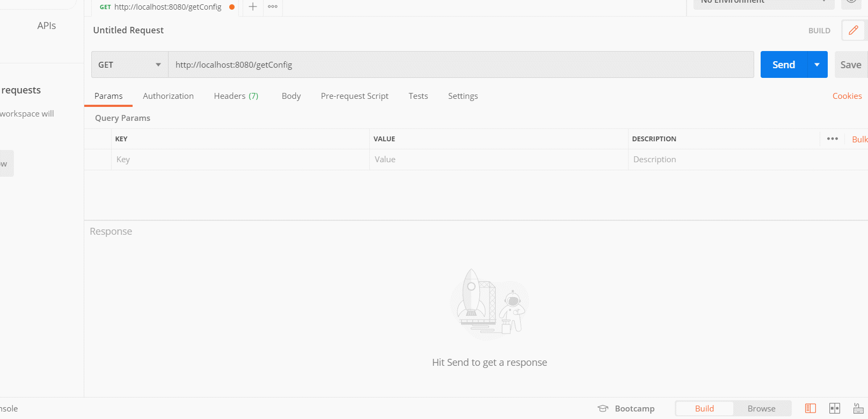
Task: Switch to the Params tab
Action: click(108, 96)
